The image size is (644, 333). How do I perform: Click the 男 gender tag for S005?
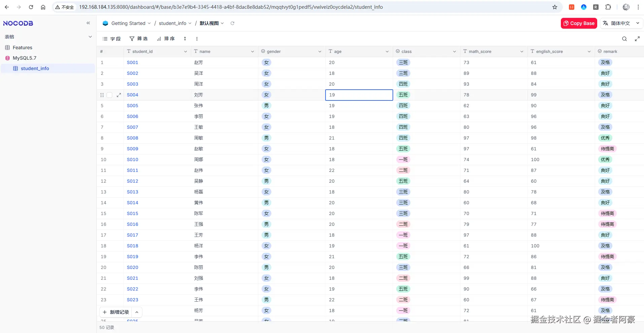(x=267, y=105)
